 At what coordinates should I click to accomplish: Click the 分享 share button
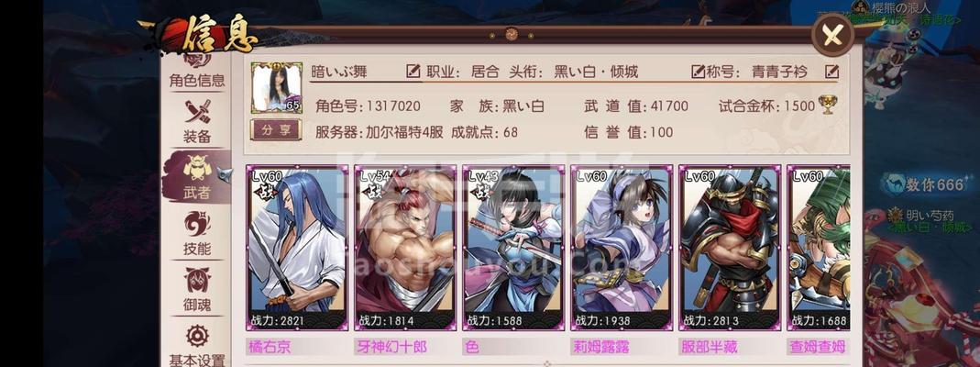point(276,130)
